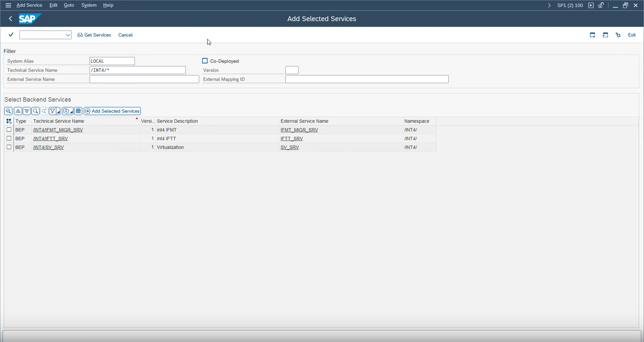Viewport: 644px width, 342px height.
Task: Open the Find magnifier in services toolbar
Action: (35, 111)
